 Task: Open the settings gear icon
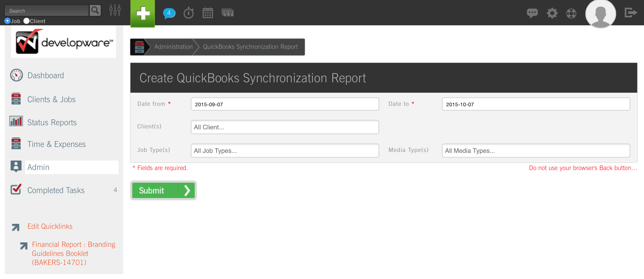pyautogui.click(x=552, y=13)
